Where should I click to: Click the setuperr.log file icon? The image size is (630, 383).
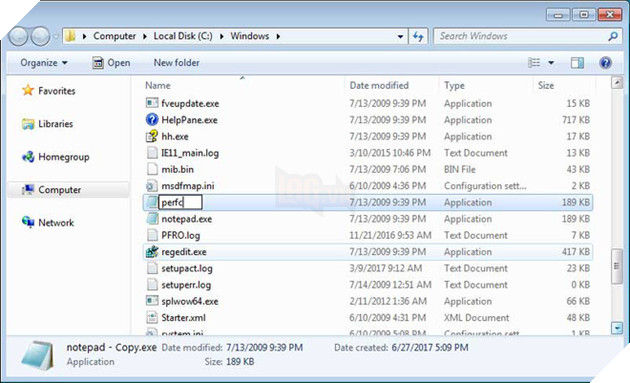(152, 285)
